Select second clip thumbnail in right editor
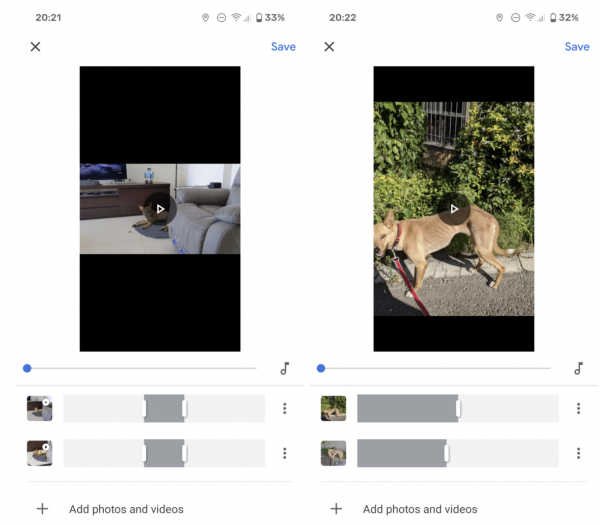 pos(333,453)
